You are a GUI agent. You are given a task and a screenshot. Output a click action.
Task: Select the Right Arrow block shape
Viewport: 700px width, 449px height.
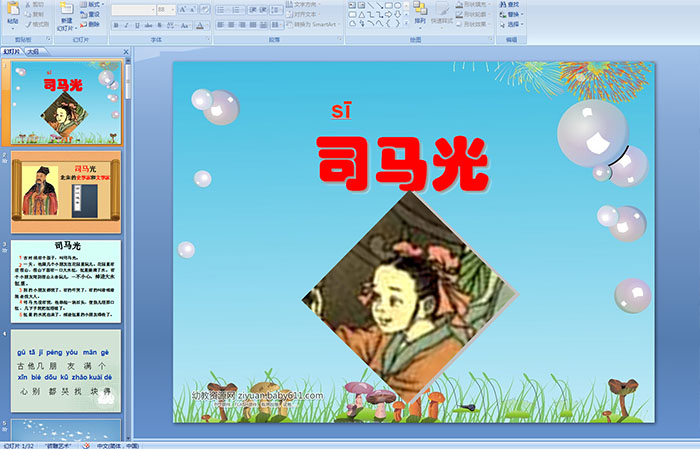[388, 15]
